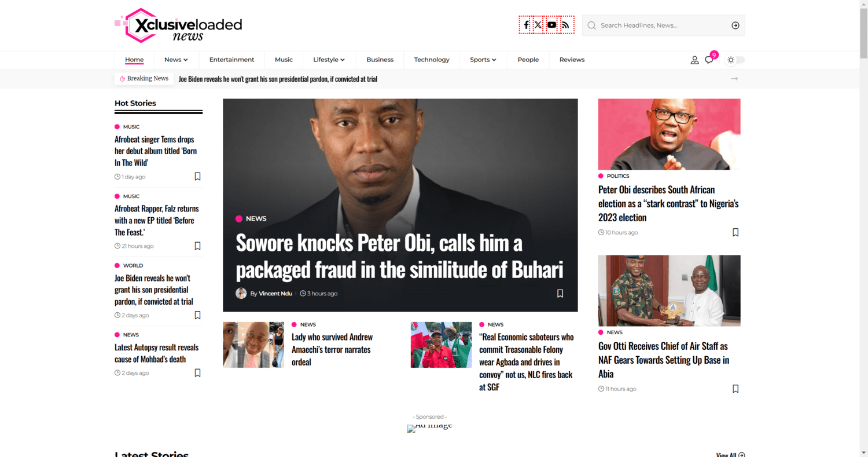This screenshot has height=457, width=868.
Task: Expand the News dropdown menu
Action: 176,60
